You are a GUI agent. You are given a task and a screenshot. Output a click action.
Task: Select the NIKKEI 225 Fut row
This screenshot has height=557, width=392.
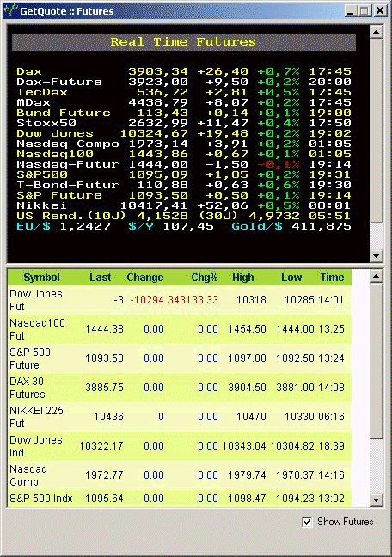(x=180, y=417)
